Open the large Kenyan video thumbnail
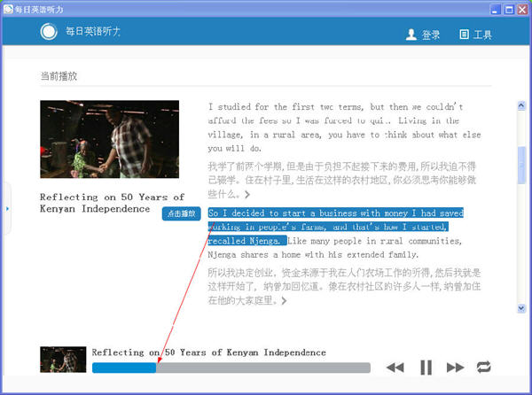Screen dimensions: 532x395 click(110, 139)
